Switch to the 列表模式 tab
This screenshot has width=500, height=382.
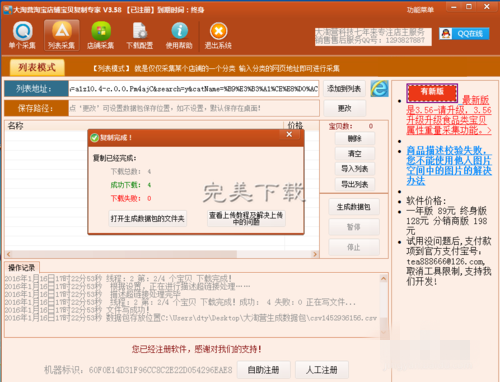pyautogui.click(x=37, y=68)
